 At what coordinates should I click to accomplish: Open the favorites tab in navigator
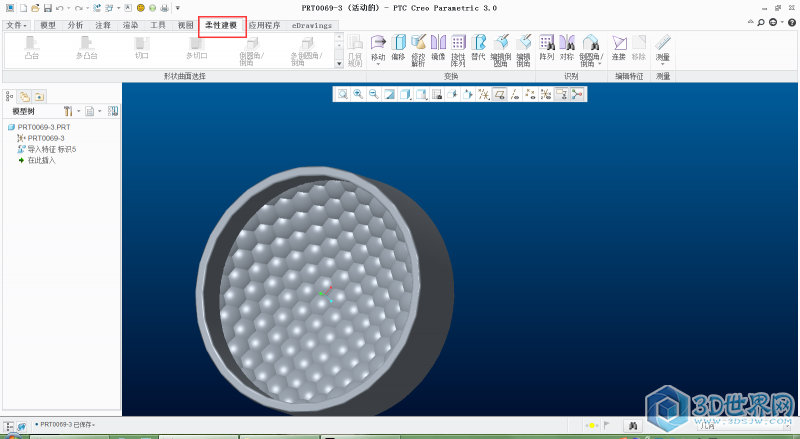(x=39, y=96)
